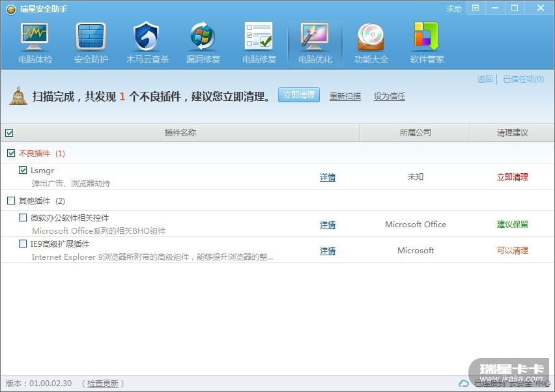Click the 微软办公软件相关控件 plugin name

(x=70, y=218)
